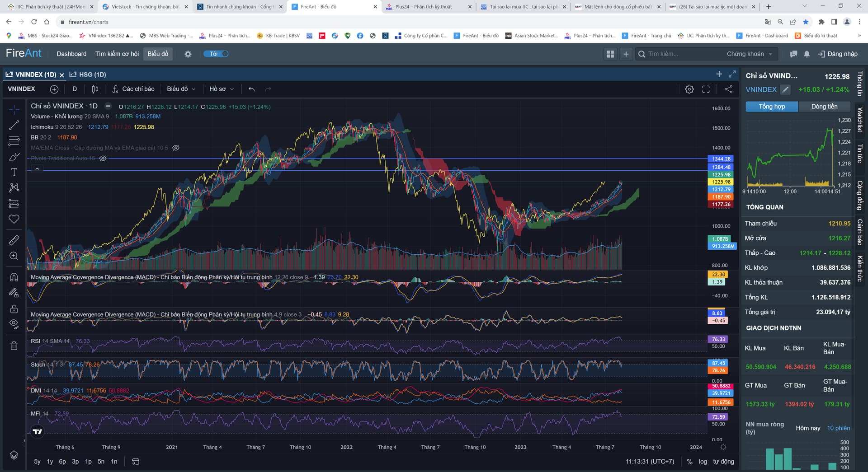The height and width of the screenshot is (472, 868).
Task: Click the ruler measure tool
Action: [14, 240]
